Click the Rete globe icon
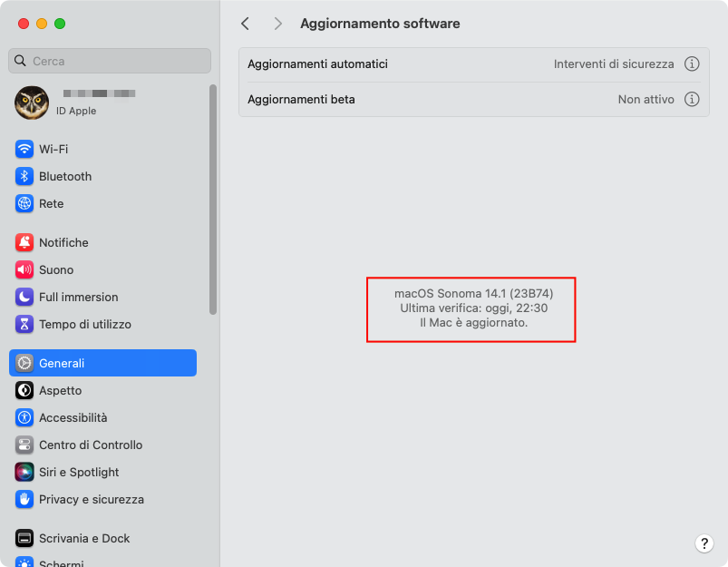 click(x=24, y=203)
